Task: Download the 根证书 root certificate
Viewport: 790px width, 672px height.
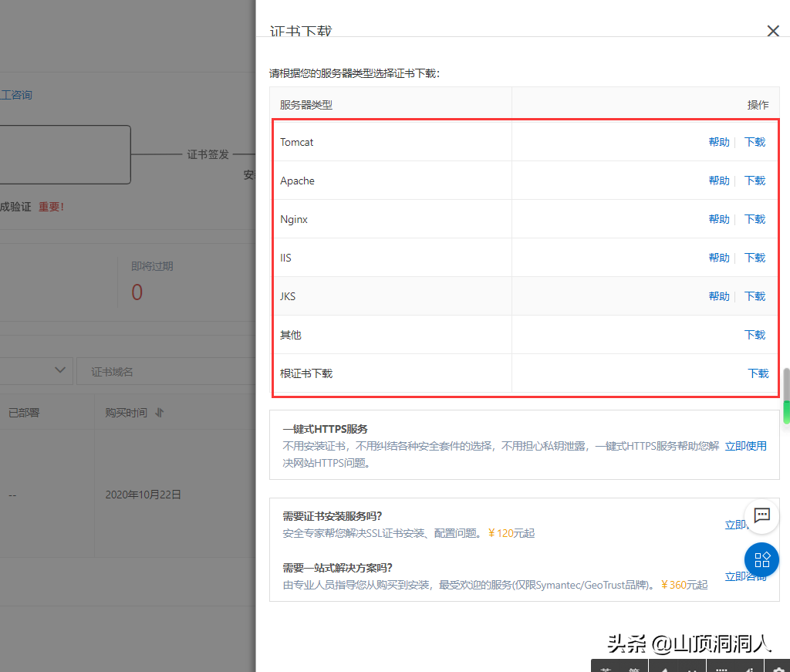Action: 758,373
